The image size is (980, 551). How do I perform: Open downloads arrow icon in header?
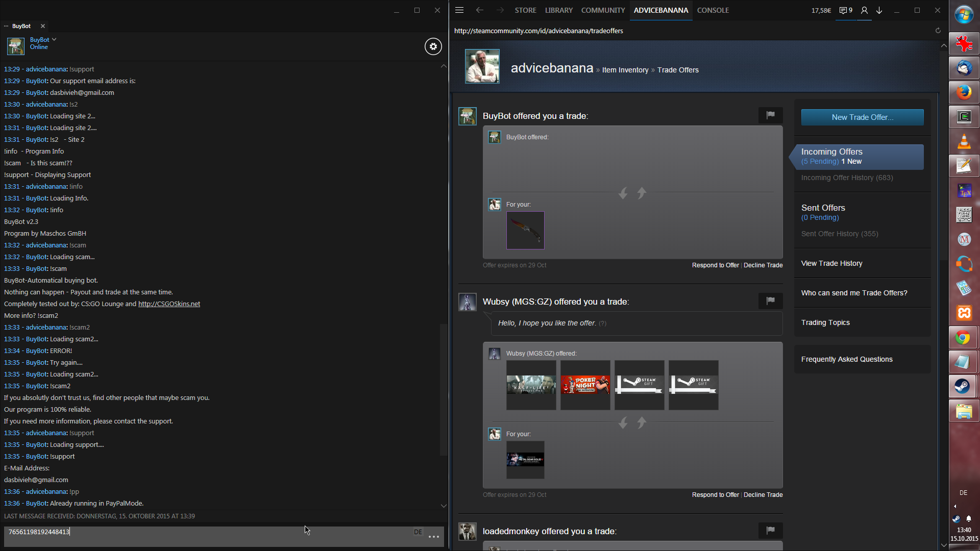click(x=879, y=10)
